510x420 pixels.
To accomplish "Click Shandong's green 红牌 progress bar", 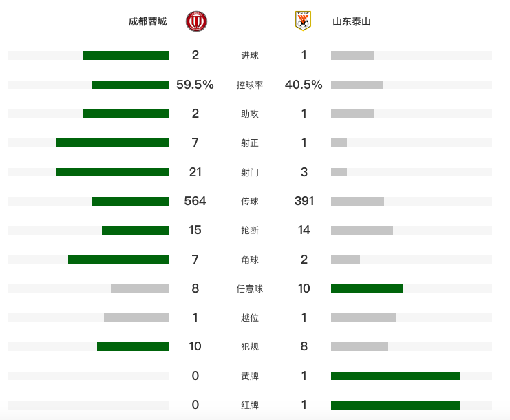I will [395, 405].
